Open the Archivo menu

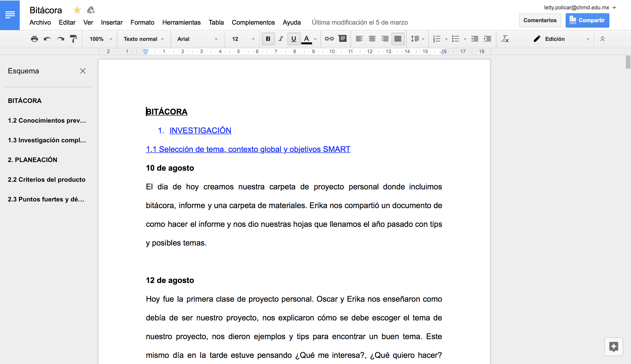(40, 22)
